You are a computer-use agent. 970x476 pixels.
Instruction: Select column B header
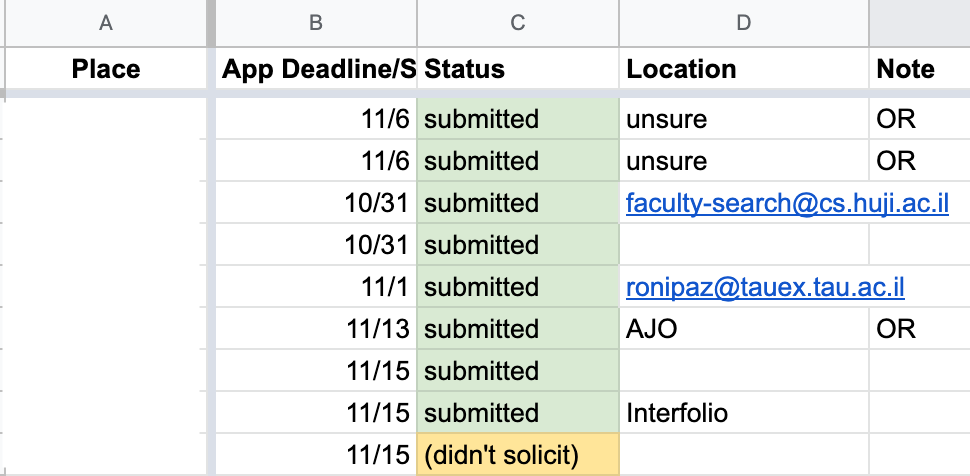316,23
